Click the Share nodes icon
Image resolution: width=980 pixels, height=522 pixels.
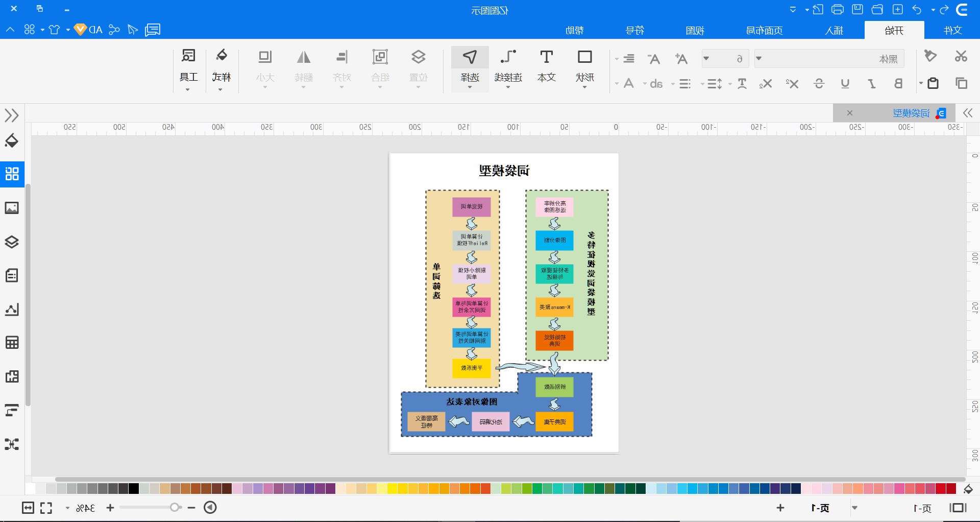114,30
